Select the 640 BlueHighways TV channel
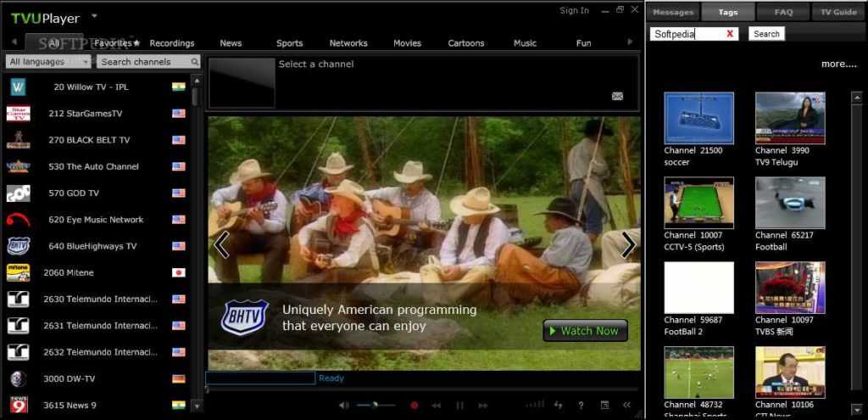 pos(92,246)
